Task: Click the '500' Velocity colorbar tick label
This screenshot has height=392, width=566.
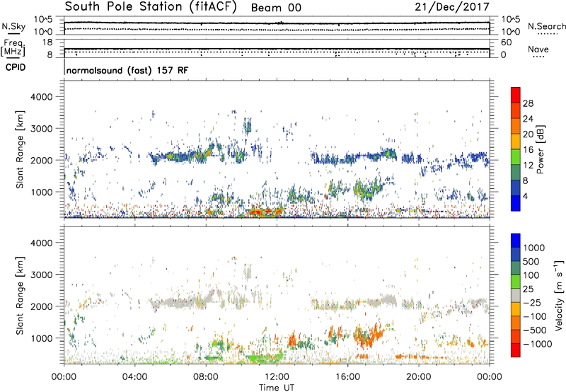Action: coord(531,261)
